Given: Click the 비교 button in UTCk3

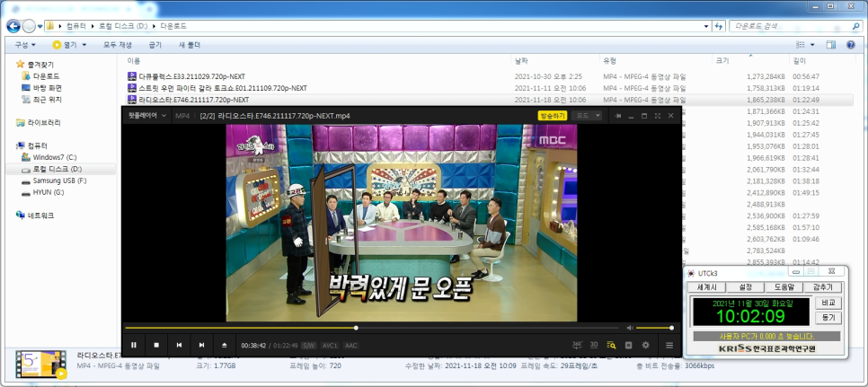Looking at the screenshot, I should coord(828,303).
